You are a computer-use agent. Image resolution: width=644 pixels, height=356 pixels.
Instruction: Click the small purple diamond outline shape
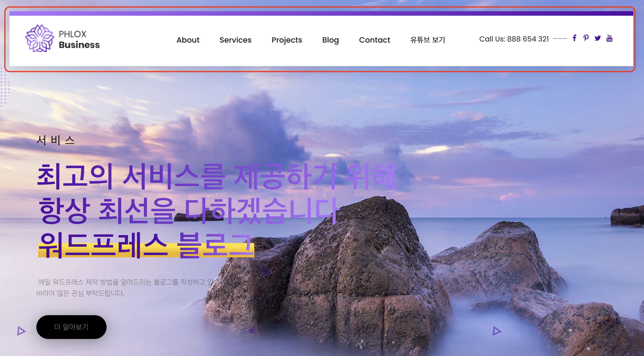(x=266, y=271)
